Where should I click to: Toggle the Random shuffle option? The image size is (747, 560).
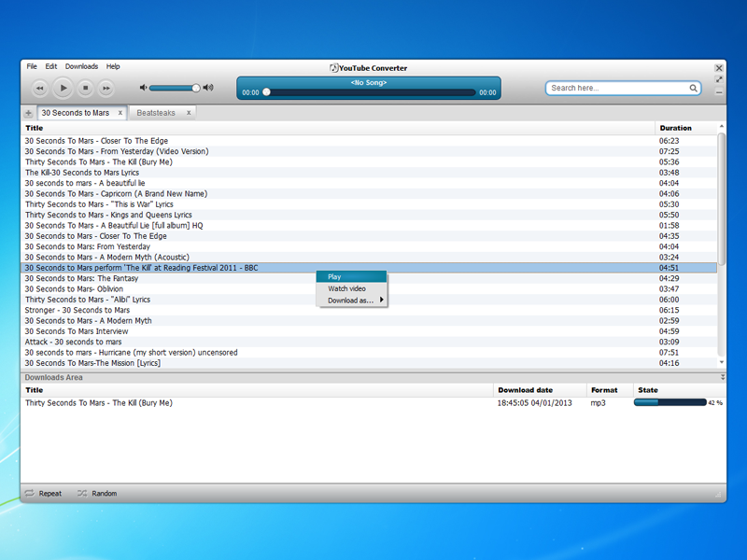coord(97,494)
